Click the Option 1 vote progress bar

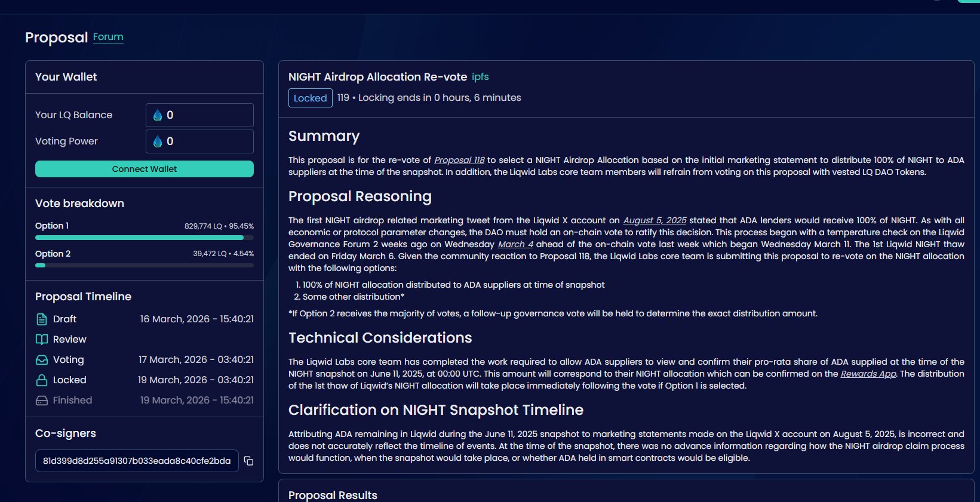pyautogui.click(x=144, y=238)
